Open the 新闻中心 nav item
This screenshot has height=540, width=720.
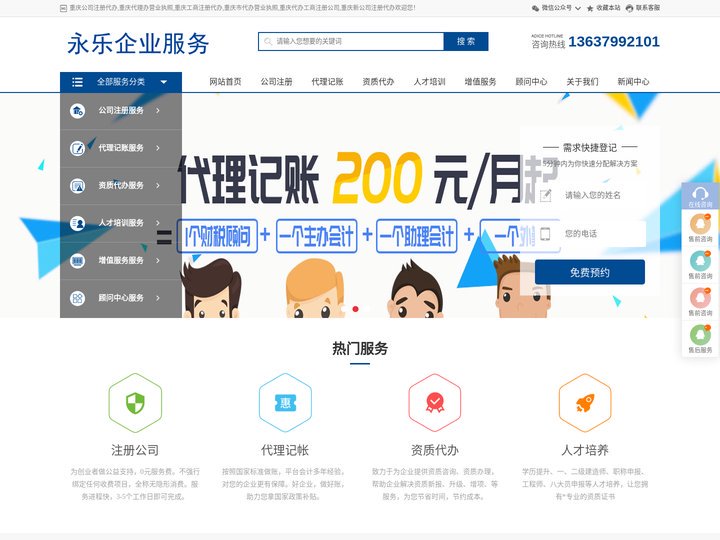[x=633, y=82]
